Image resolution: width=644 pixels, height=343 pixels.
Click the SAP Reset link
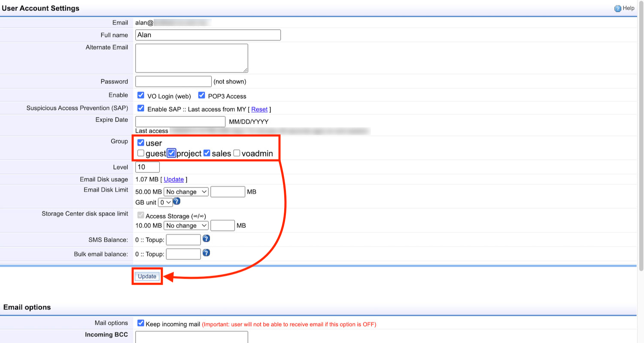[259, 109]
